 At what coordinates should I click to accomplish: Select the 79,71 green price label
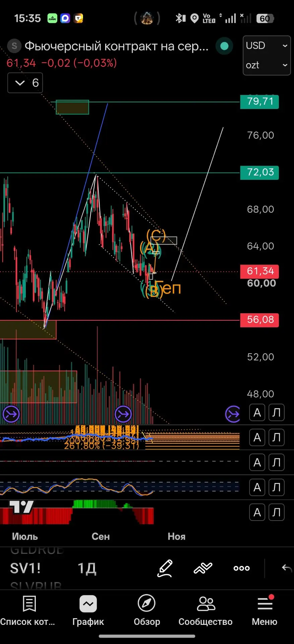coord(260,102)
